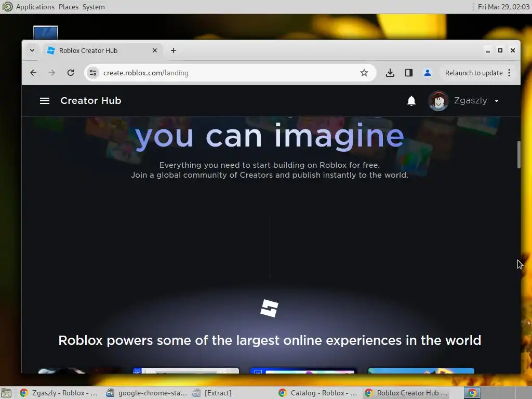Click the Zgaszly avatar picture
This screenshot has height=399, width=532.
pyautogui.click(x=438, y=101)
